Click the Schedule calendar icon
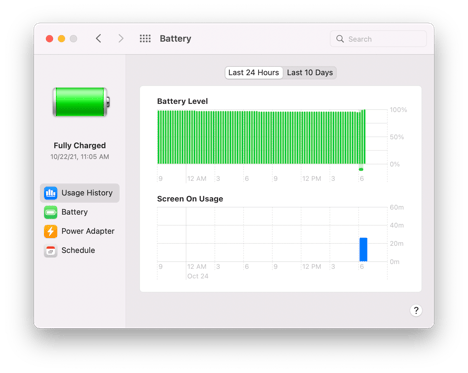 click(x=51, y=250)
